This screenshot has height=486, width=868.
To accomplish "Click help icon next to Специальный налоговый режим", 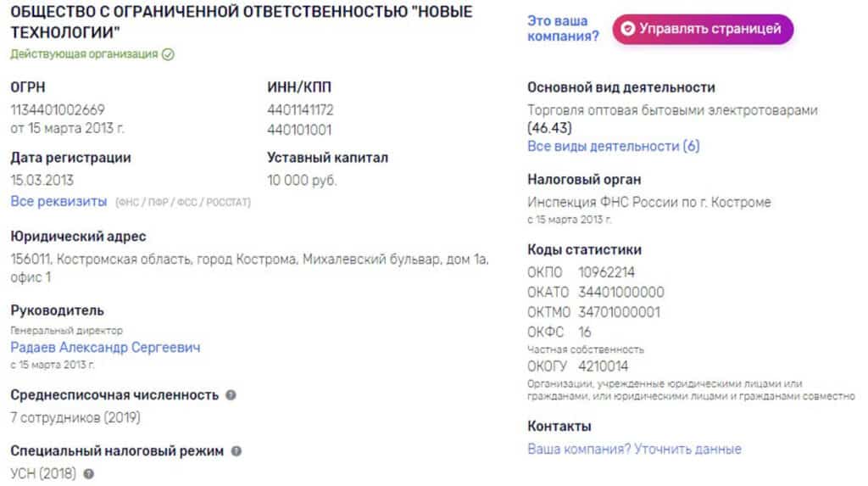I will 236,451.
